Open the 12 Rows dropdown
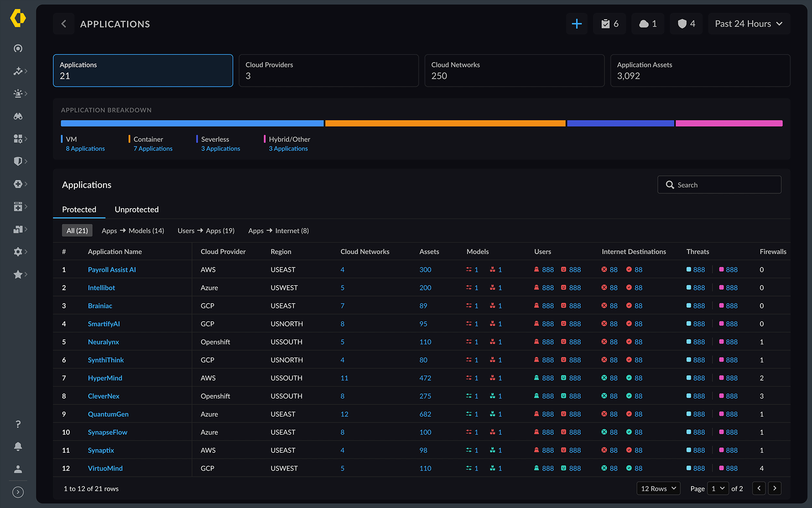The image size is (812, 508). pyautogui.click(x=658, y=488)
